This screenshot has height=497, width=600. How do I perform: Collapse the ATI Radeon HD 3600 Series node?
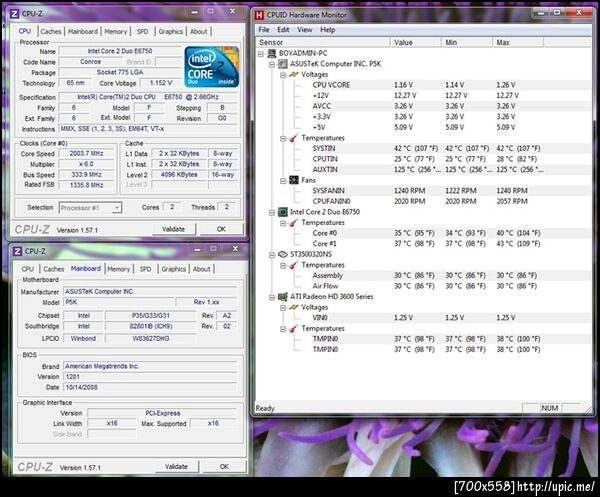pyautogui.click(x=272, y=297)
